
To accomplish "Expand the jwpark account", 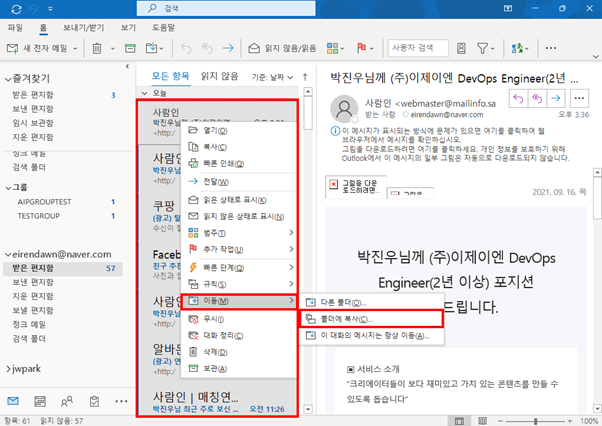I will 8,369.
